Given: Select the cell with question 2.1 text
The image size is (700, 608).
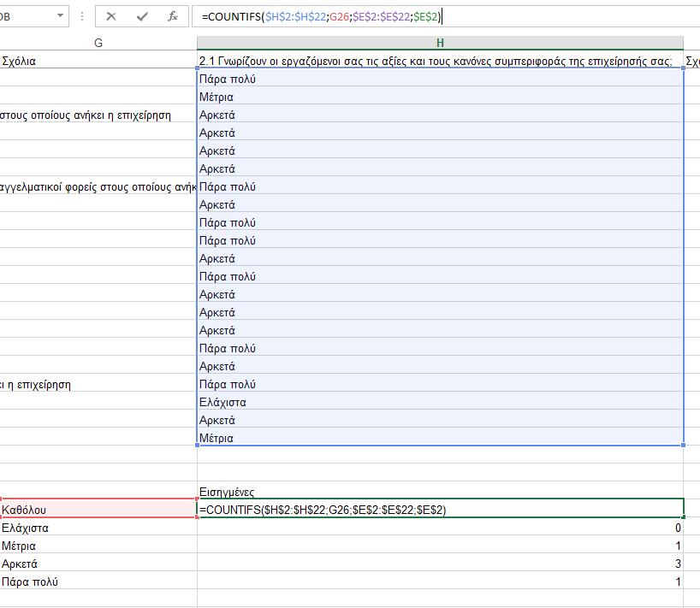Looking at the screenshot, I should [440, 61].
